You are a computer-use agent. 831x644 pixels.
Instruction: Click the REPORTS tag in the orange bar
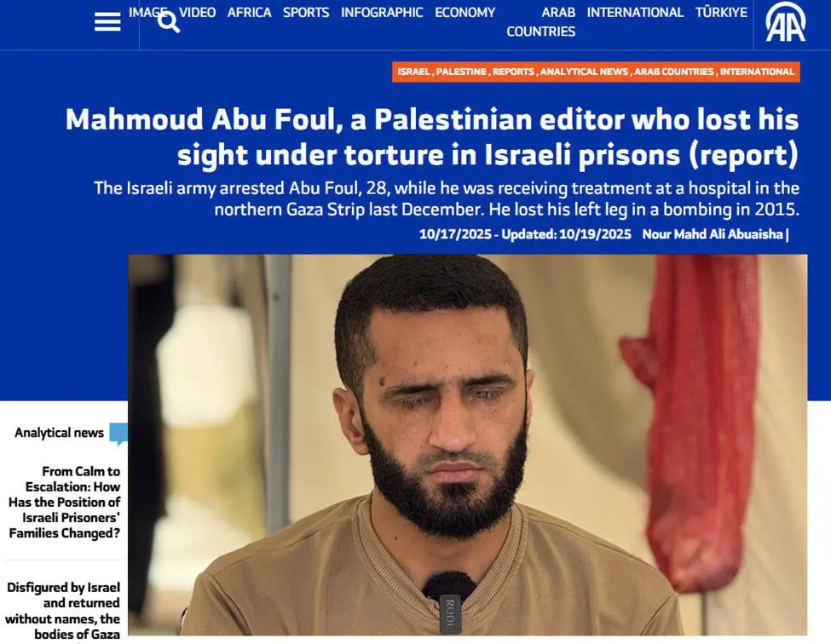click(x=514, y=72)
